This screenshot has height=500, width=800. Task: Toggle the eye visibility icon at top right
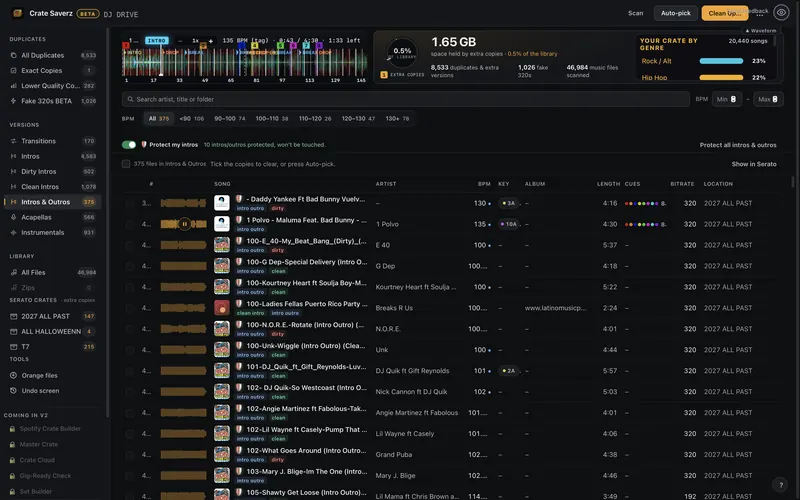pos(781,13)
